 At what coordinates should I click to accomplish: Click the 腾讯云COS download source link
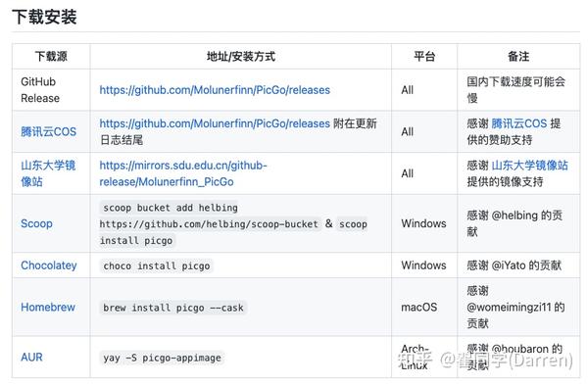pos(48,131)
